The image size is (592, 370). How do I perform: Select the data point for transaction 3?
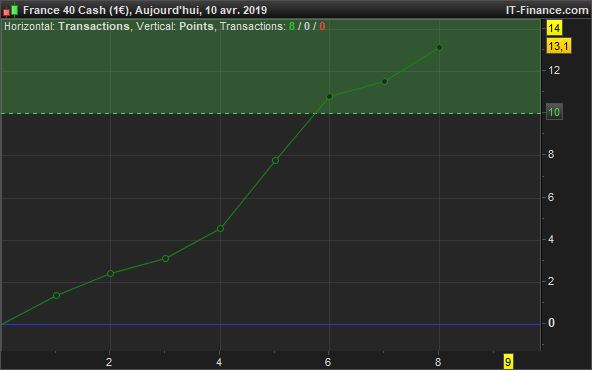(165, 259)
